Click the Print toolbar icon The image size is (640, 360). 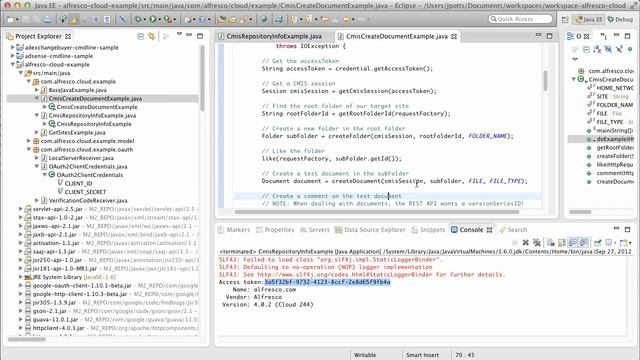48,19
